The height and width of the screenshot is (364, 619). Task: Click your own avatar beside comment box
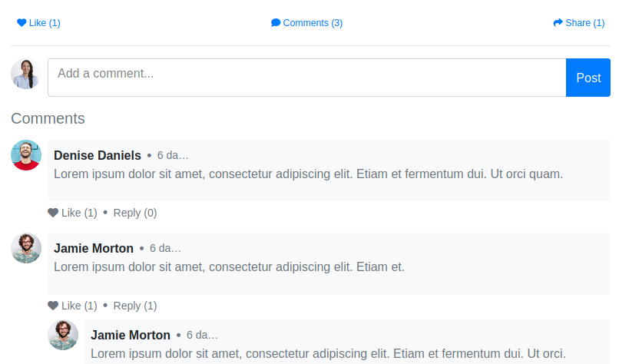click(26, 74)
